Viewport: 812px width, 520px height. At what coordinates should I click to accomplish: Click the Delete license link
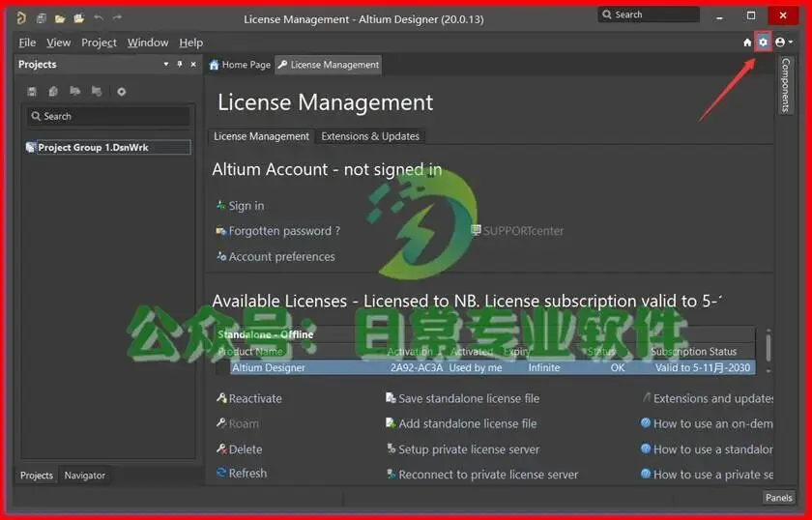(x=240, y=449)
